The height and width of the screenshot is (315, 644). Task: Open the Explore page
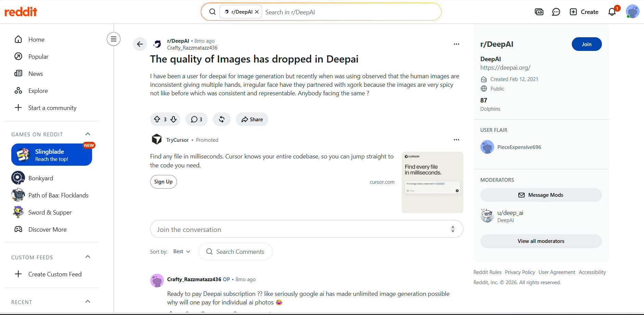[x=52, y=91]
